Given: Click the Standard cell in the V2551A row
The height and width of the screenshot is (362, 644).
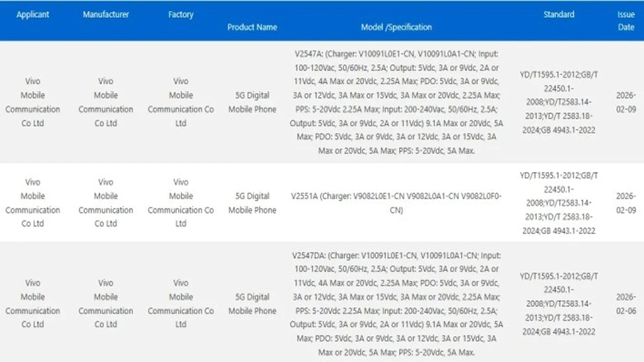Looking at the screenshot, I should (559, 203).
